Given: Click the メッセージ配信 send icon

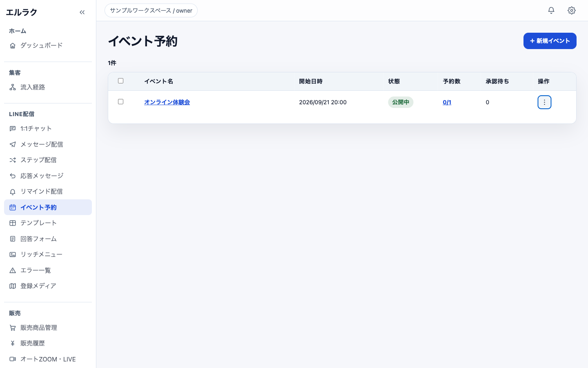Looking at the screenshot, I should (13, 144).
